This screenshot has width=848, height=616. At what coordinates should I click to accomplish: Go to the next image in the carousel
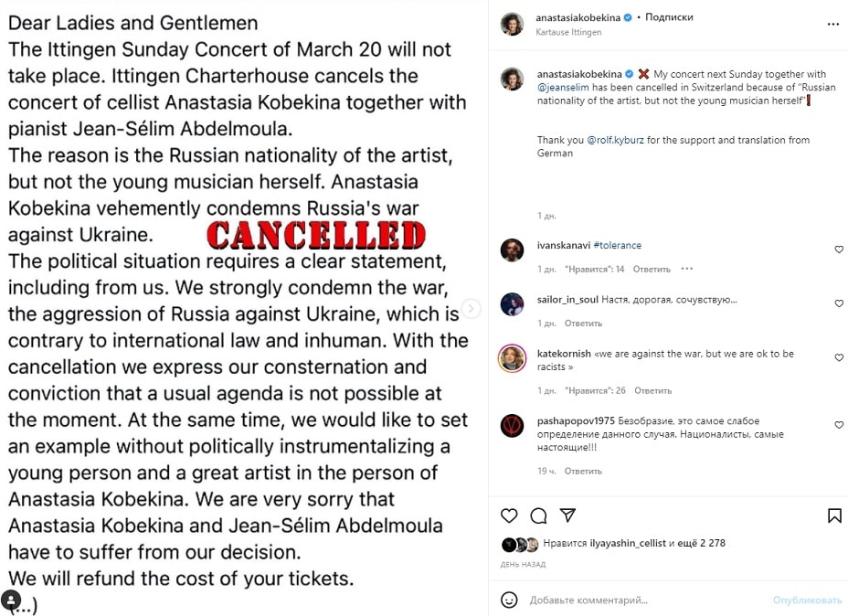pyautogui.click(x=471, y=308)
